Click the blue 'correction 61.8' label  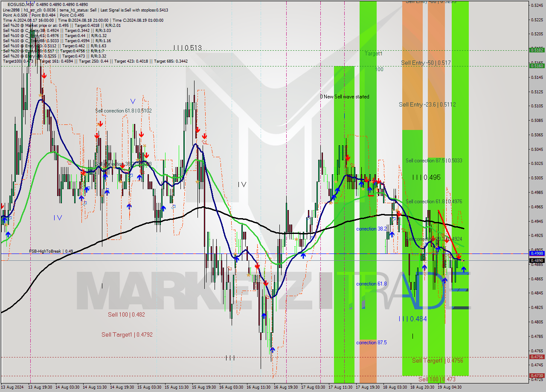point(372,284)
